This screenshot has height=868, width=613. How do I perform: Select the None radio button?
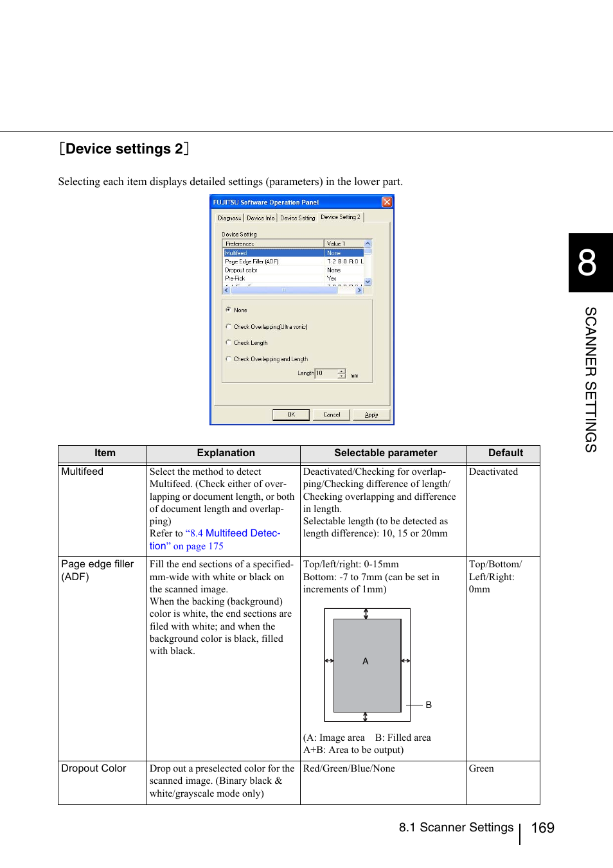pos(228,310)
